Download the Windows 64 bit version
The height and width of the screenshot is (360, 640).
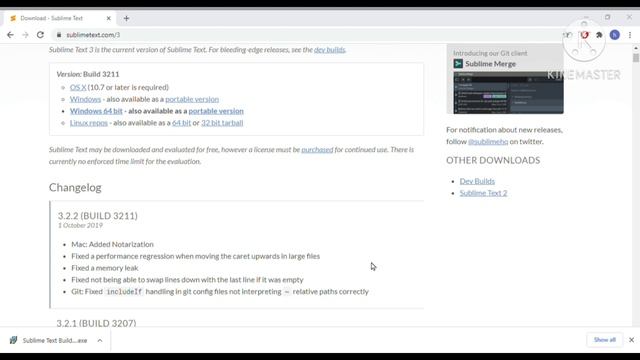point(96,111)
